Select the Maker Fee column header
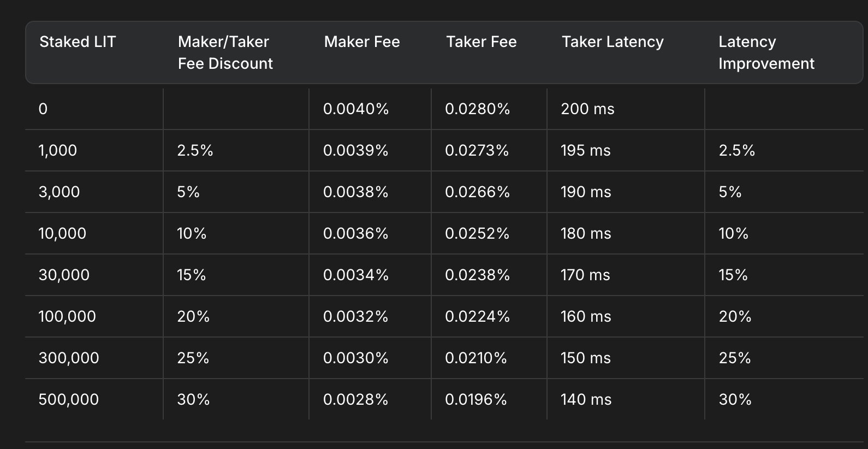Image resolution: width=868 pixels, height=449 pixels. tap(361, 42)
